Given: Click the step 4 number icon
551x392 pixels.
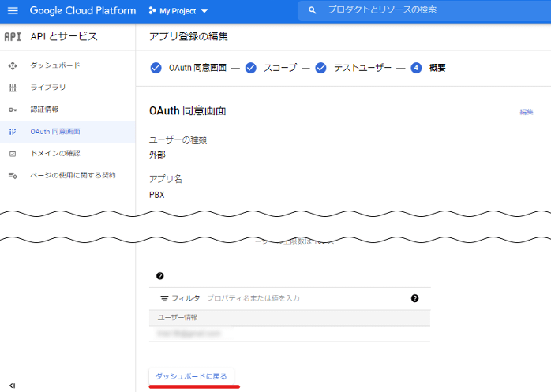Looking at the screenshot, I should [x=416, y=68].
